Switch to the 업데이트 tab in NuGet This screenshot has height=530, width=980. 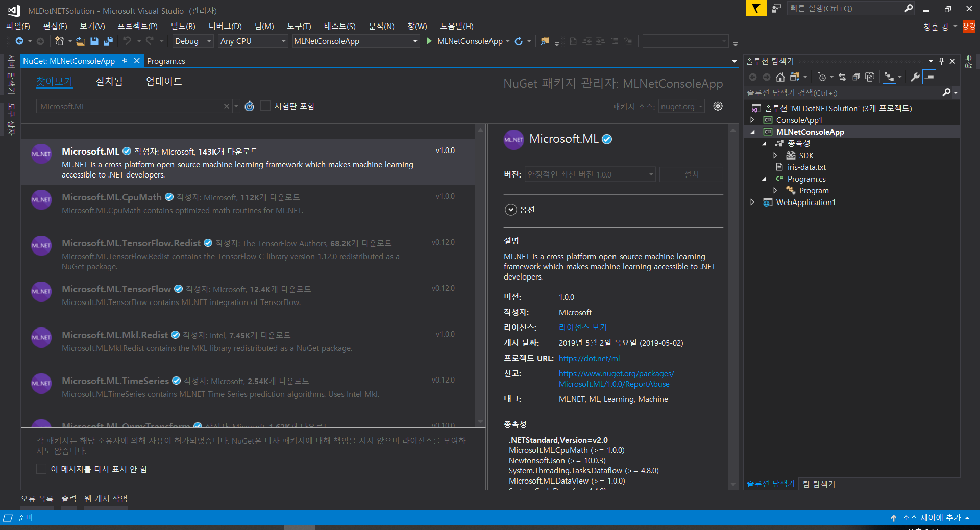click(x=164, y=81)
